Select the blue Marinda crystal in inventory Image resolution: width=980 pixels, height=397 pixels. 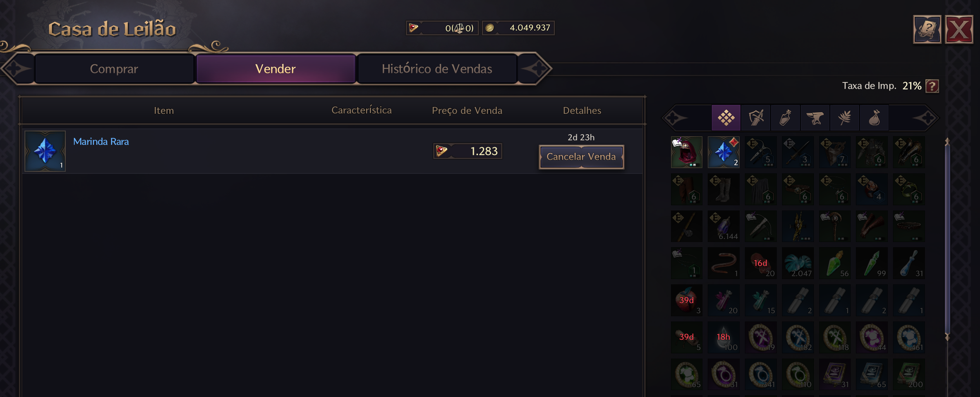pyautogui.click(x=723, y=152)
